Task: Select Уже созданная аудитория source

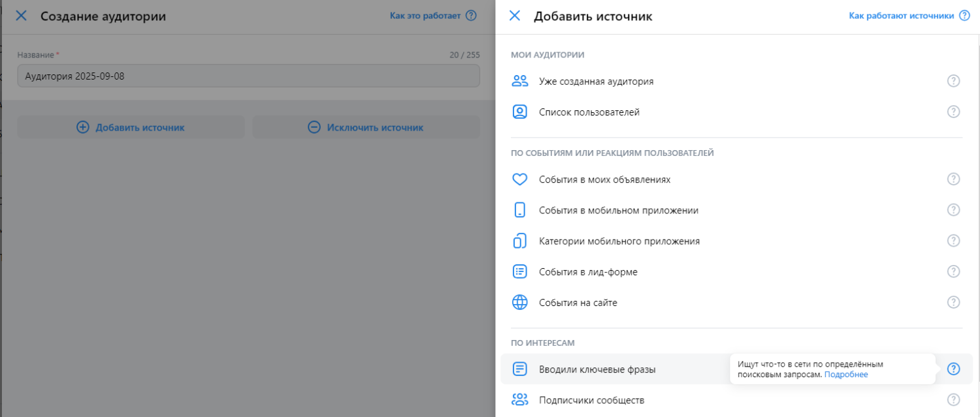Action: point(596,82)
